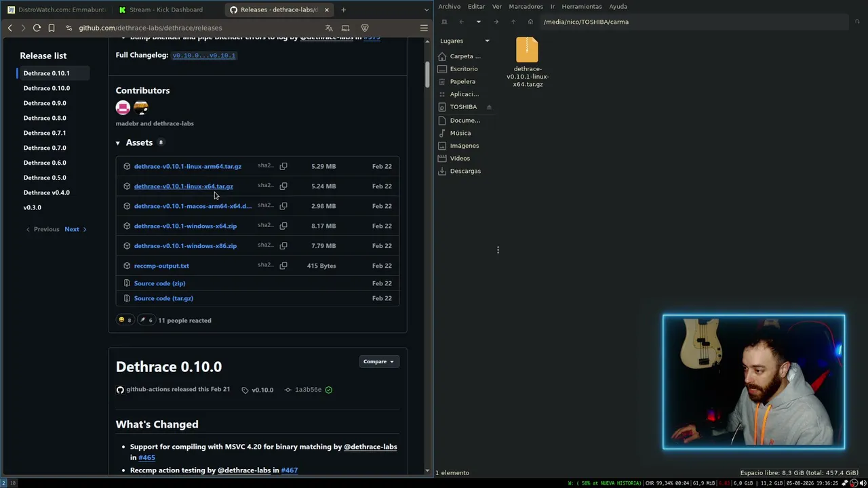Open Ver menu in file manager

coord(497,6)
